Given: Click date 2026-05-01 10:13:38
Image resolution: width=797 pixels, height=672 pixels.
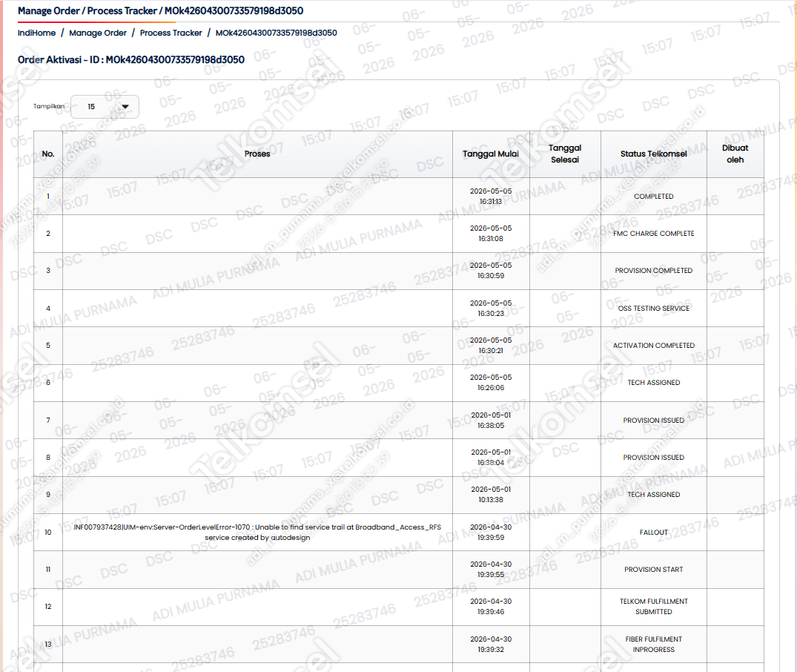Looking at the screenshot, I should click(491, 495).
